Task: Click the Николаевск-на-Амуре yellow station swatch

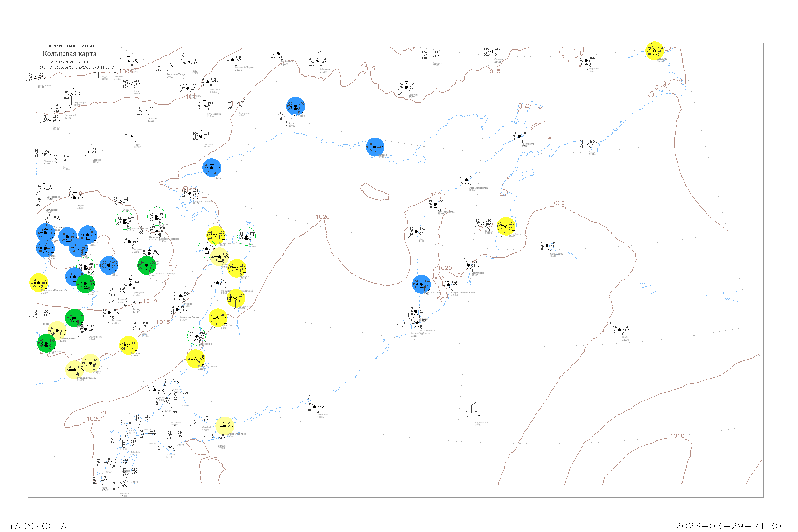Action: (216, 235)
